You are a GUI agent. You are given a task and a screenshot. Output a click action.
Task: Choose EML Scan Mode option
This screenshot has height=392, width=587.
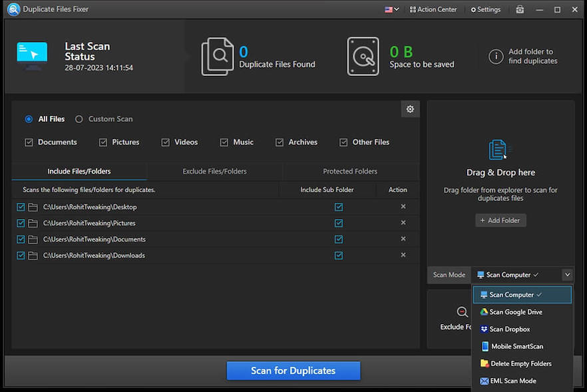point(522,381)
